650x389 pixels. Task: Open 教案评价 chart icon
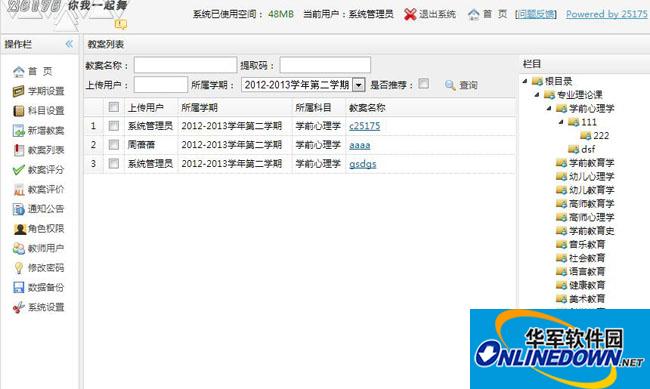[19, 190]
